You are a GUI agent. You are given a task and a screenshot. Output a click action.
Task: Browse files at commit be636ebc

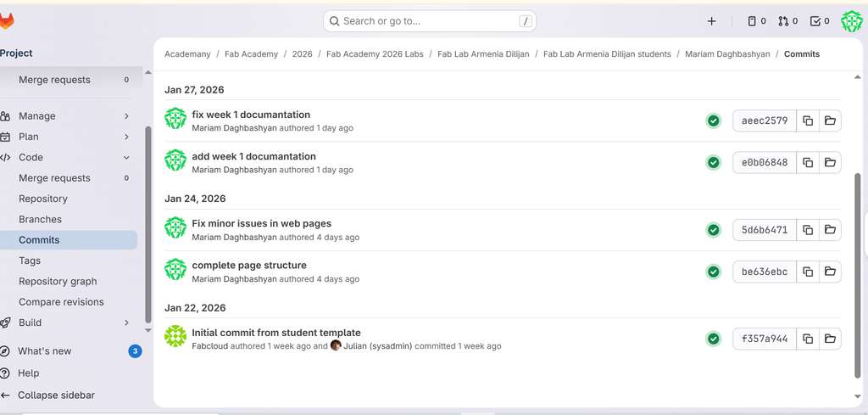tap(830, 272)
